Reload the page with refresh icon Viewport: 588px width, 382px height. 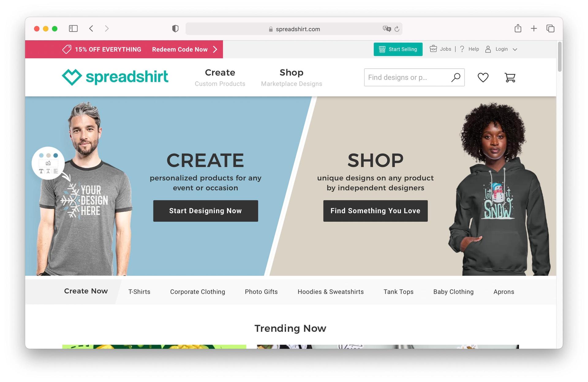(397, 29)
